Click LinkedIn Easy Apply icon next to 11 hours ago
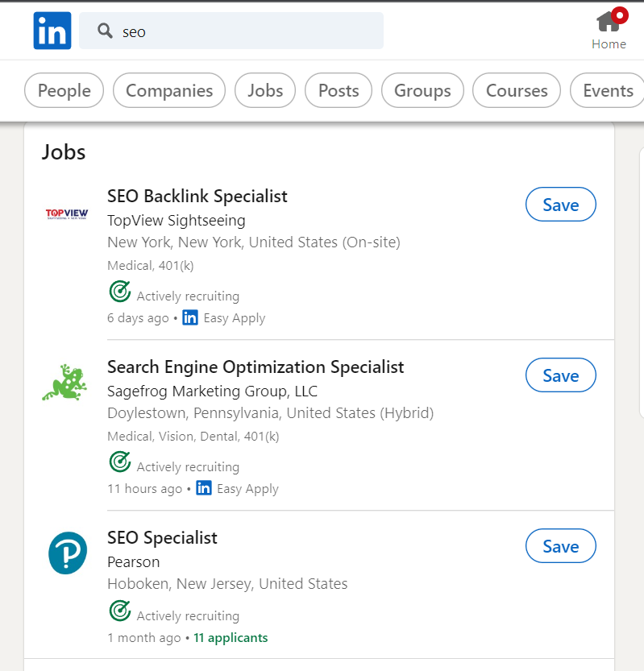Screen dimensions: 644x671 click(x=204, y=488)
